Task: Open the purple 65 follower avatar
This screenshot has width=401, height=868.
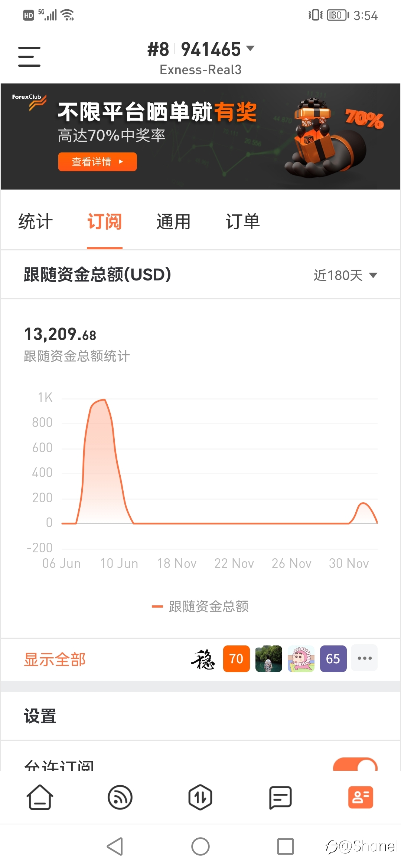Action: click(x=333, y=658)
